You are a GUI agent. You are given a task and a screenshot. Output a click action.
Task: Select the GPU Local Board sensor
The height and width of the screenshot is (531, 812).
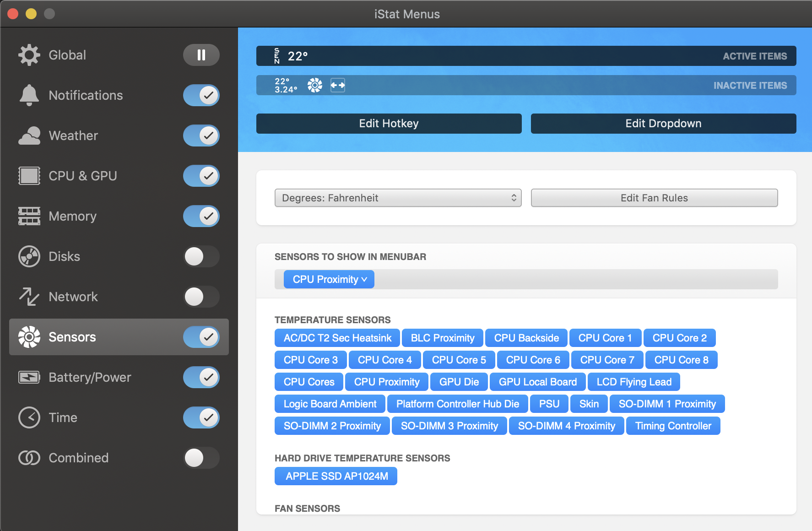pos(538,382)
